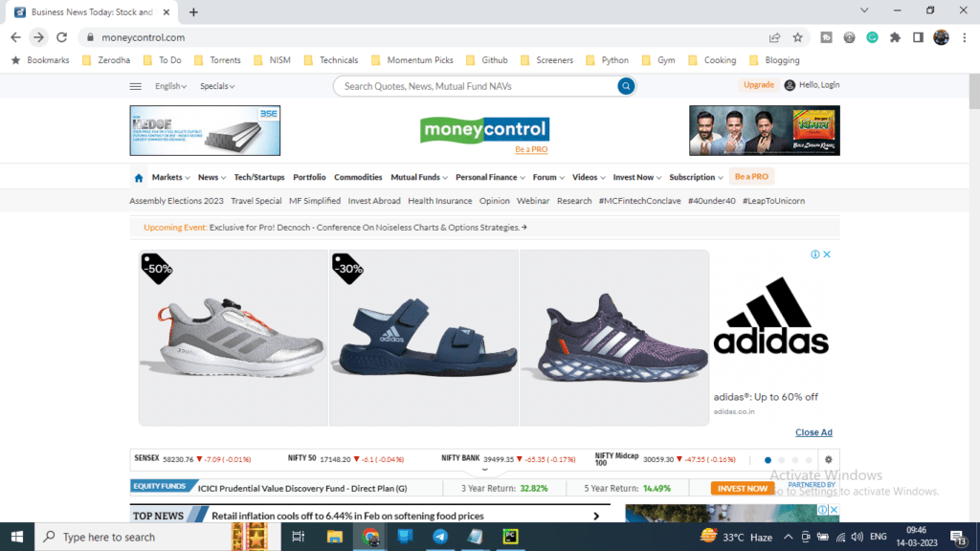The height and width of the screenshot is (551, 980).
Task: Open MF Simplified submenu item
Action: coord(314,201)
